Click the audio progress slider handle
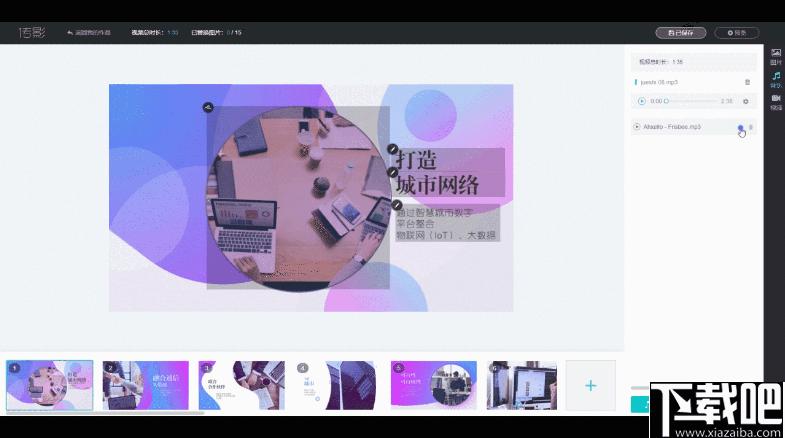This screenshot has width=785, height=438. 666,101
